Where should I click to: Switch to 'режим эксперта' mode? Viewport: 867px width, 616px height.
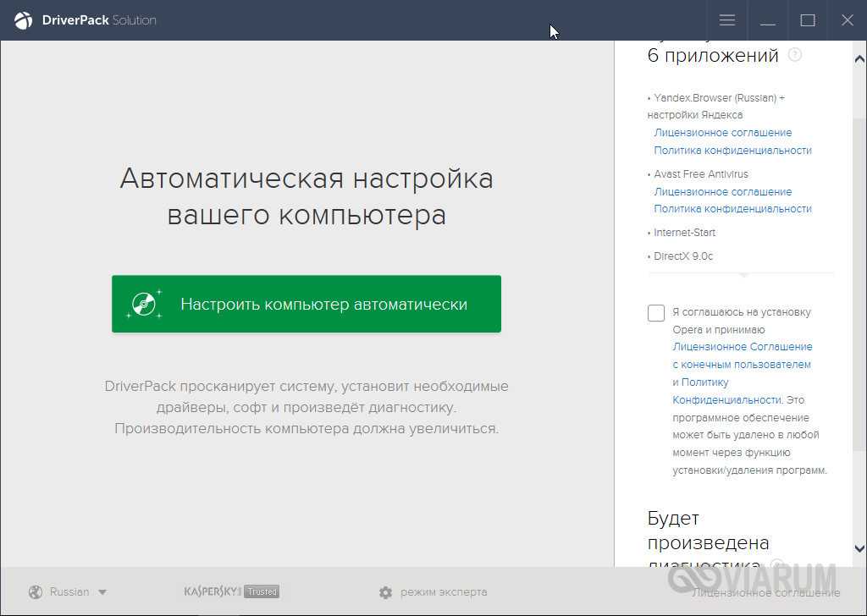coord(443,592)
